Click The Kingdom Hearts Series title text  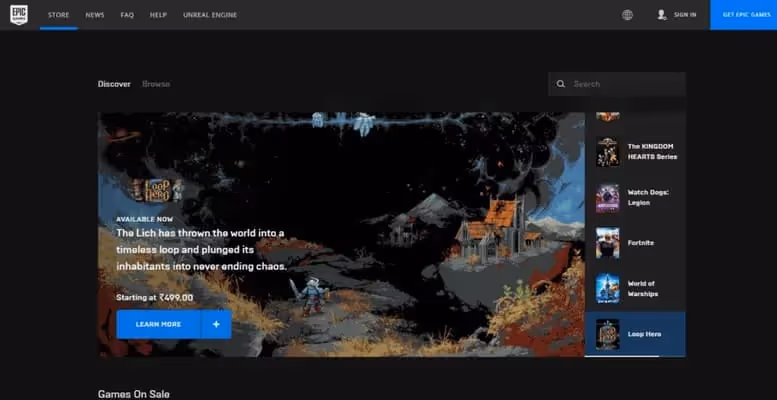click(x=652, y=152)
